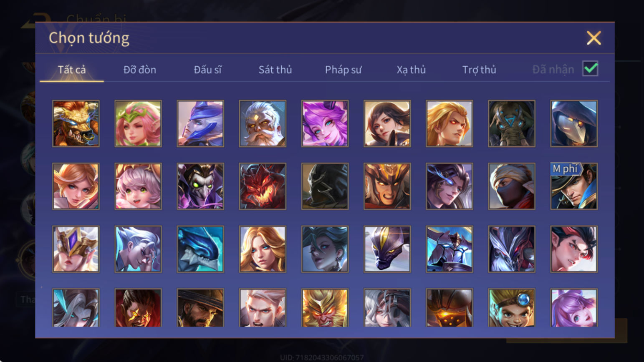Close the Chọn tướng dialog
This screenshot has height=362, width=644.
pos(593,38)
